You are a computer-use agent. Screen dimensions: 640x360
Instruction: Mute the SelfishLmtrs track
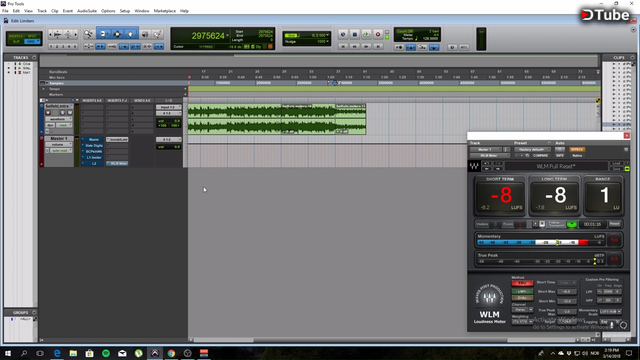click(69, 113)
